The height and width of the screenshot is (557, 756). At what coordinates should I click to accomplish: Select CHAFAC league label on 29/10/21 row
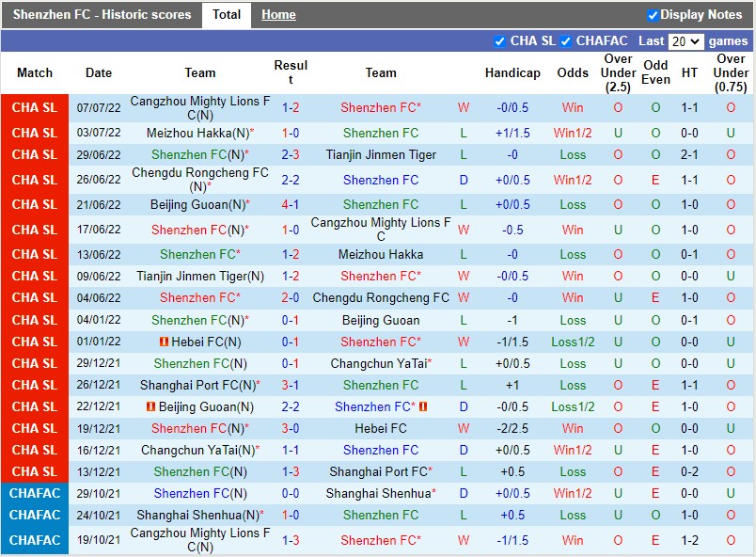tap(35, 493)
